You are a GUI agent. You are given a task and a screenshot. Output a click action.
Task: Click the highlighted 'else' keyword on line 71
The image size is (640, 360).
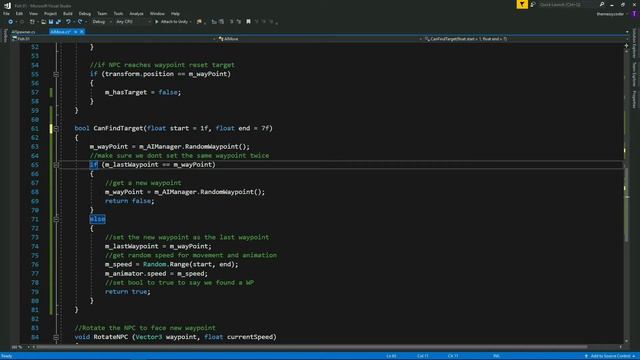click(x=97, y=219)
